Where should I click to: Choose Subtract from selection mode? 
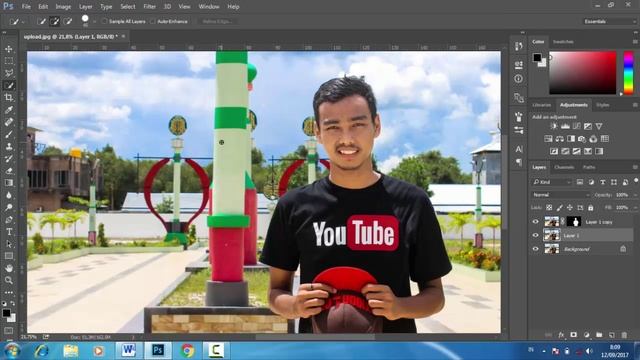(68, 21)
